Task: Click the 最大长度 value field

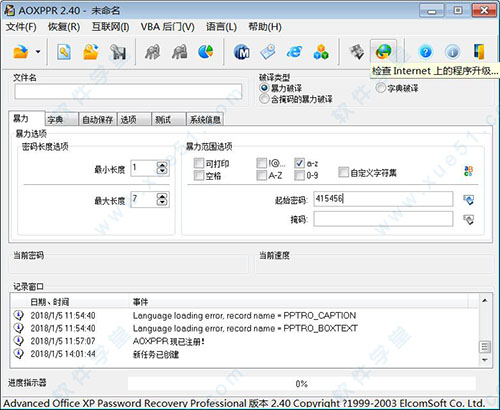Action: click(144, 199)
